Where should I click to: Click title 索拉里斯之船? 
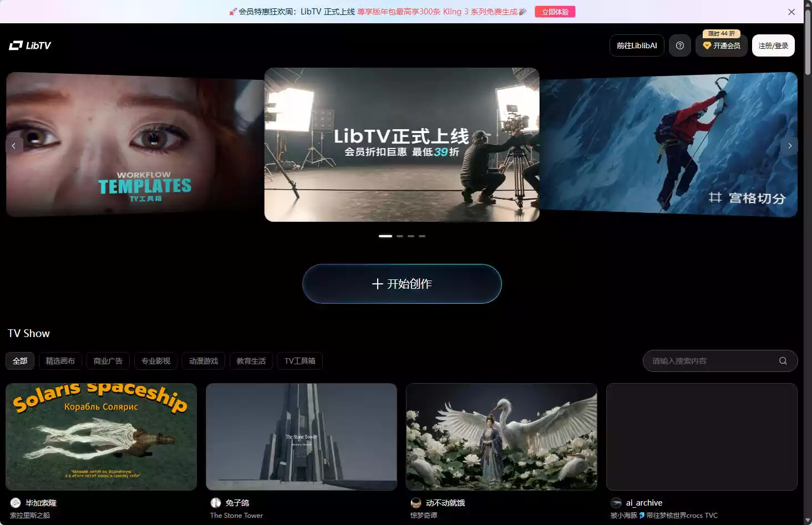point(30,516)
